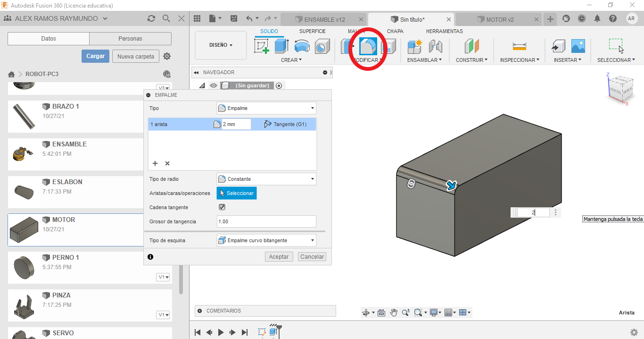Click the Fillet (Empalme) toolbar icon
Screen dimensions: 644x339
368,46
